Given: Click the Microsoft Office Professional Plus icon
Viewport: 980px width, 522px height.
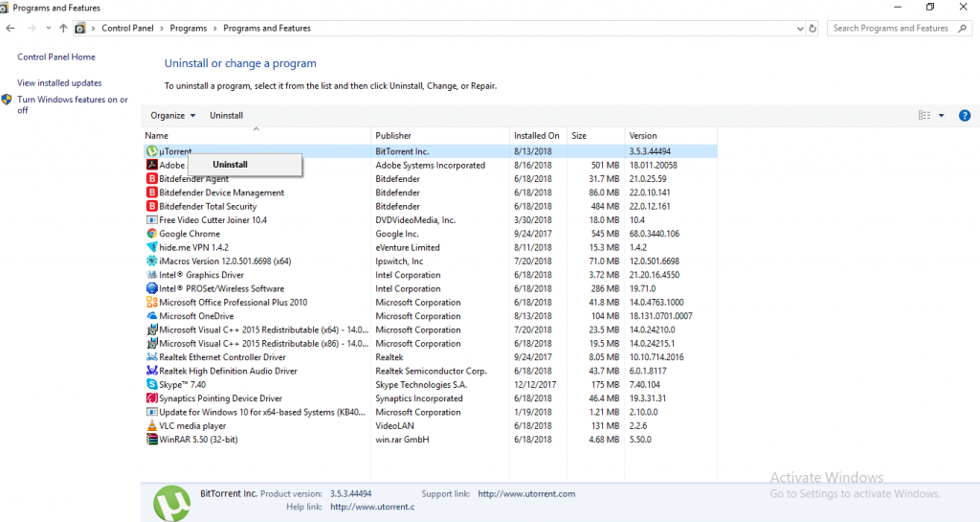Looking at the screenshot, I should pyautogui.click(x=151, y=303).
